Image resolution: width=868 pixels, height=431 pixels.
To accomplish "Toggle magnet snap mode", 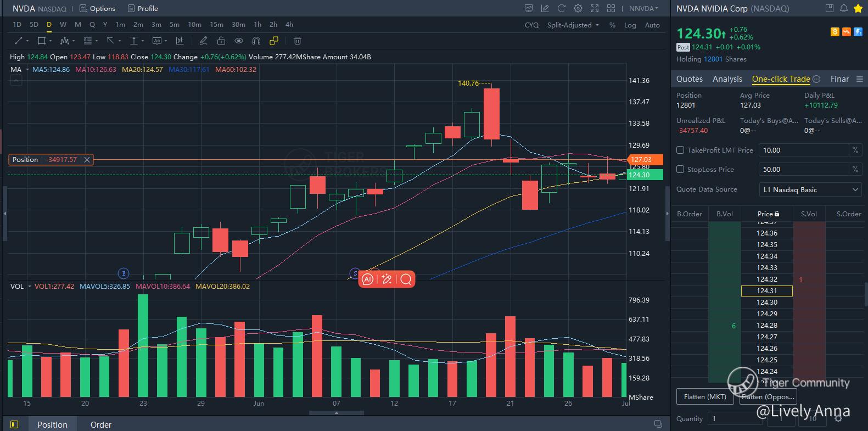I will [256, 41].
